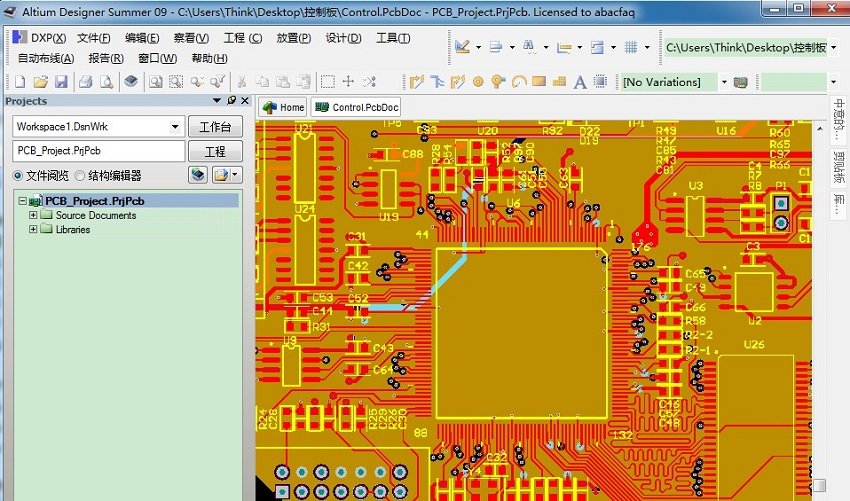Click Zoom on Selected Objects icon

197,82
